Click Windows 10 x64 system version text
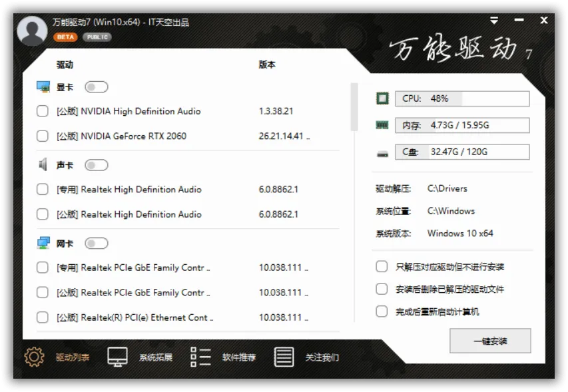Image resolution: width=568 pixels, height=392 pixels. [460, 234]
